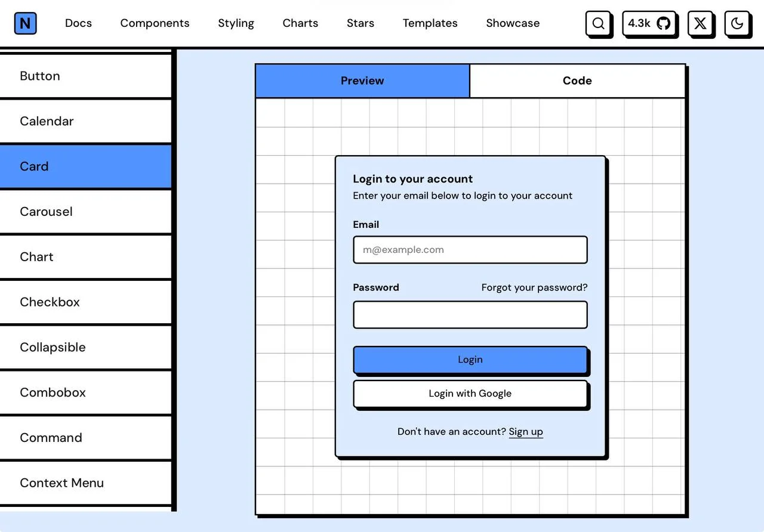Click Forgot your password link
Image resolution: width=764 pixels, height=532 pixels.
[534, 287]
